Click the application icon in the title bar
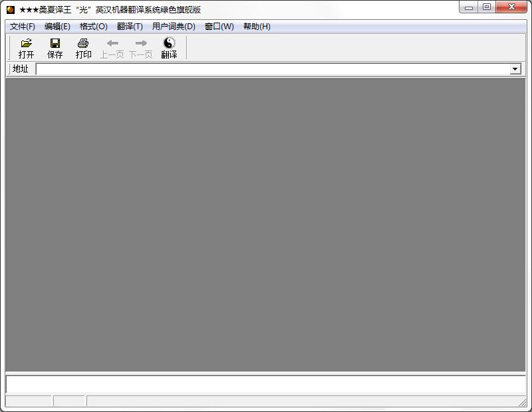Screen dimensions: 532x412 pyautogui.click(x=11, y=9)
